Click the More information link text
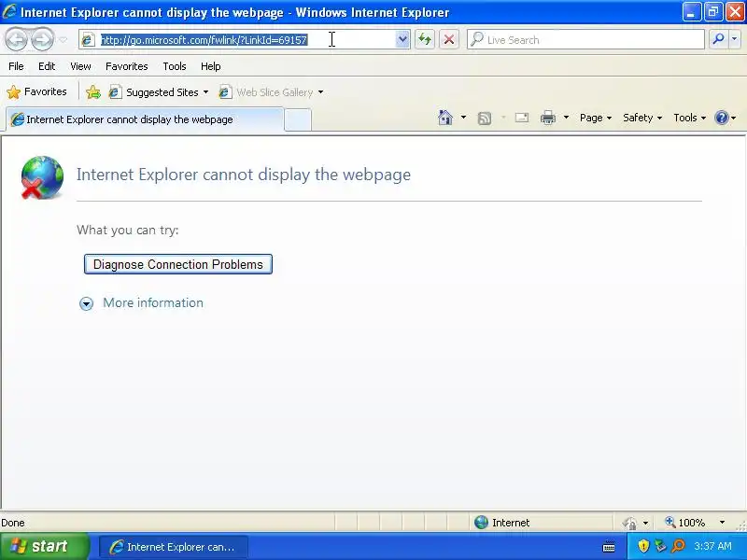Screen dimensions: 747x560 pyautogui.click(x=153, y=302)
